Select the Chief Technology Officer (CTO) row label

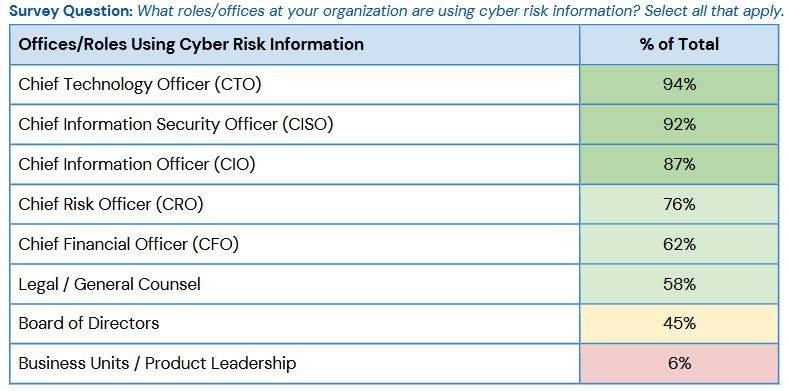140,85
